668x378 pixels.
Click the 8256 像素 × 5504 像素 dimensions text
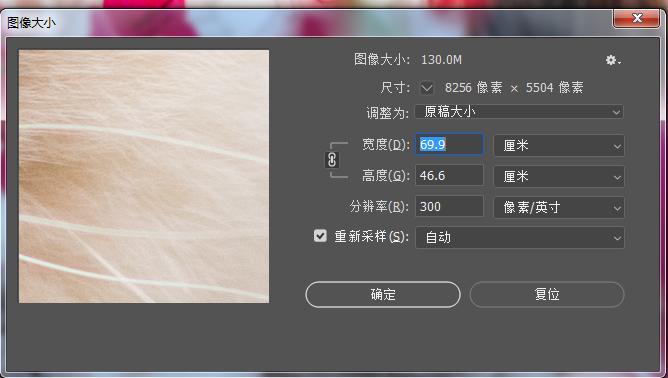(514, 88)
